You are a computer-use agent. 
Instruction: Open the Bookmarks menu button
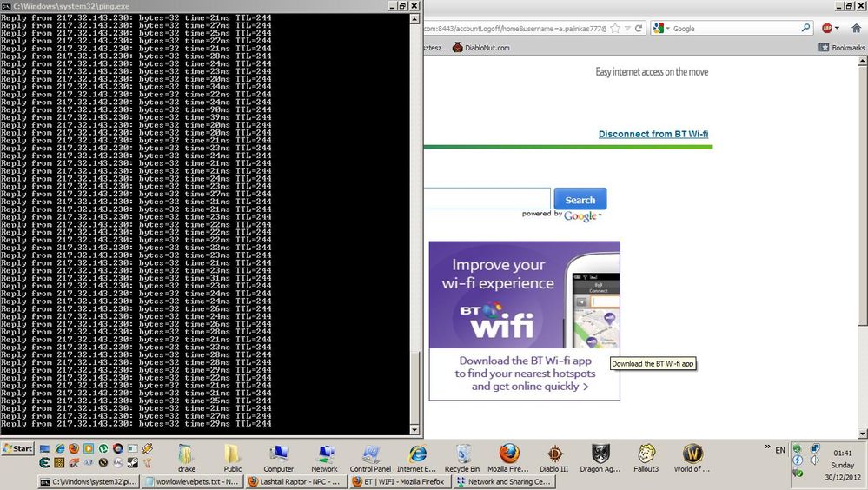tap(842, 48)
